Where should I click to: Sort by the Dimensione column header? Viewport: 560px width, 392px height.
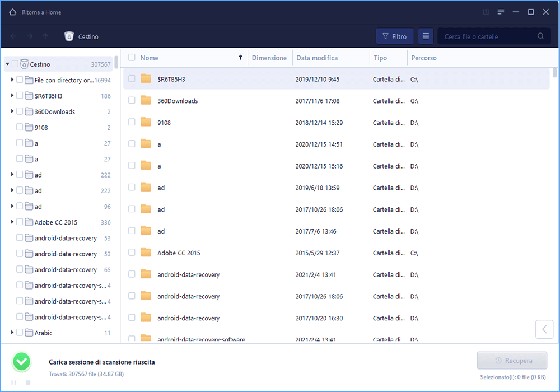(269, 58)
